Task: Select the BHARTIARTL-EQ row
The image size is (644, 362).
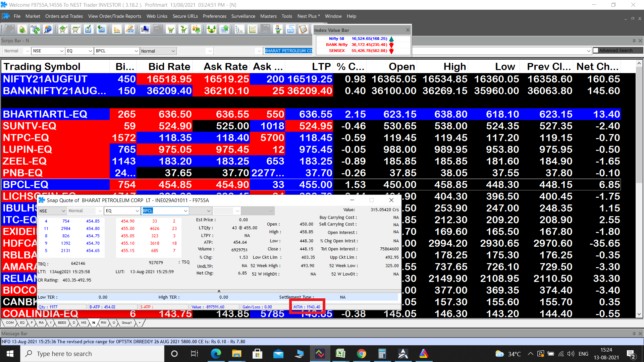Action: tap(311, 114)
